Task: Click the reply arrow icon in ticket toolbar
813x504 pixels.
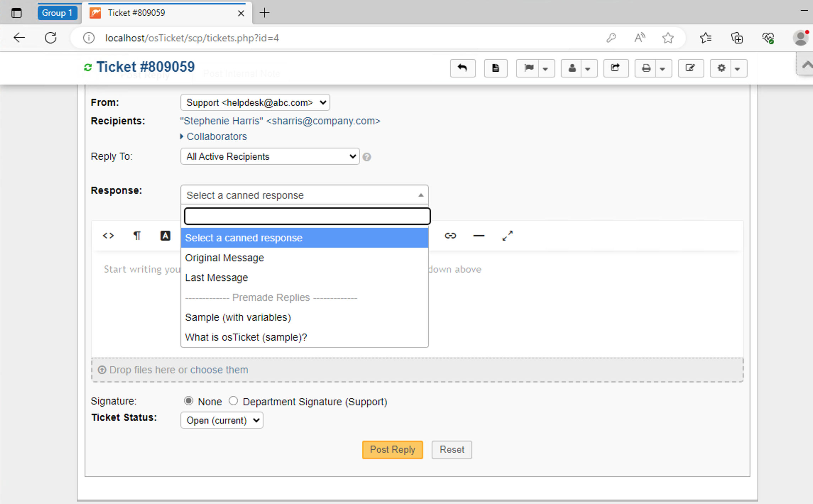Action: pyautogui.click(x=462, y=68)
